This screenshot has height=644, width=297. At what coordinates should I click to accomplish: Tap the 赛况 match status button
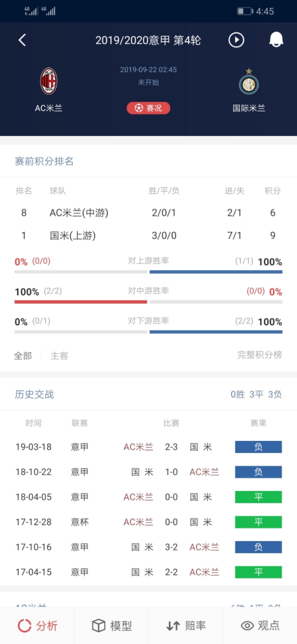148,108
